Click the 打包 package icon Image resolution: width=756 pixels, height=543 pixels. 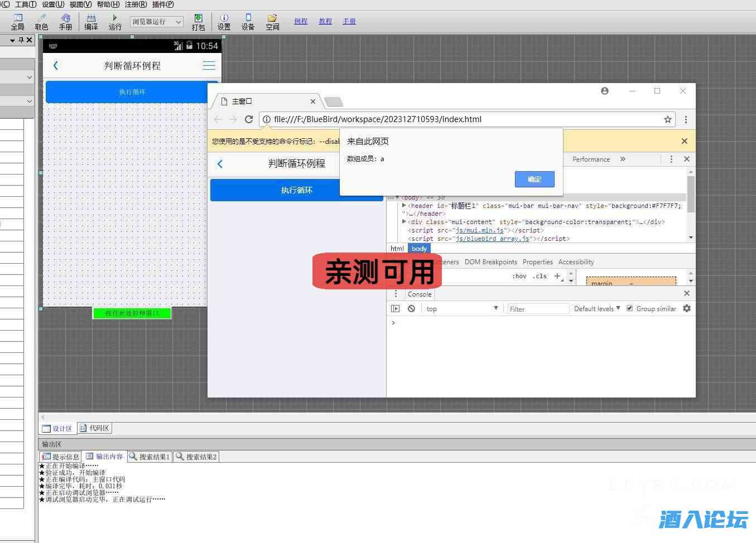click(x=198, y=22)
